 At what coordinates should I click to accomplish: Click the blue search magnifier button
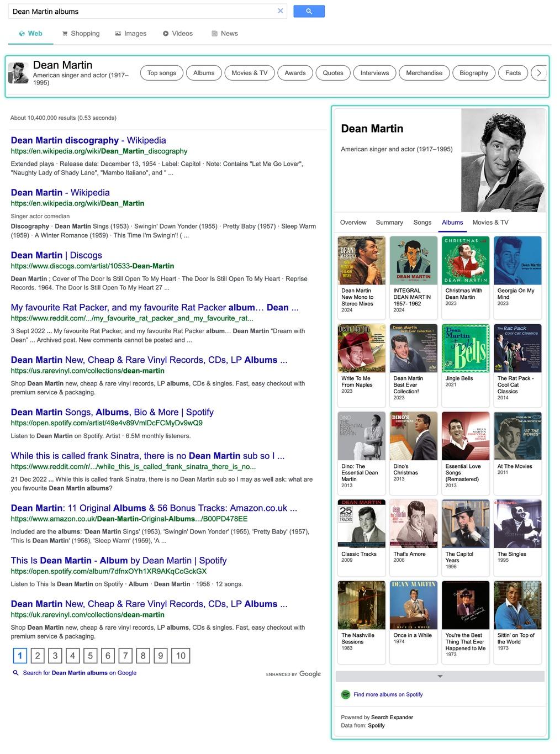coord(309,11)
